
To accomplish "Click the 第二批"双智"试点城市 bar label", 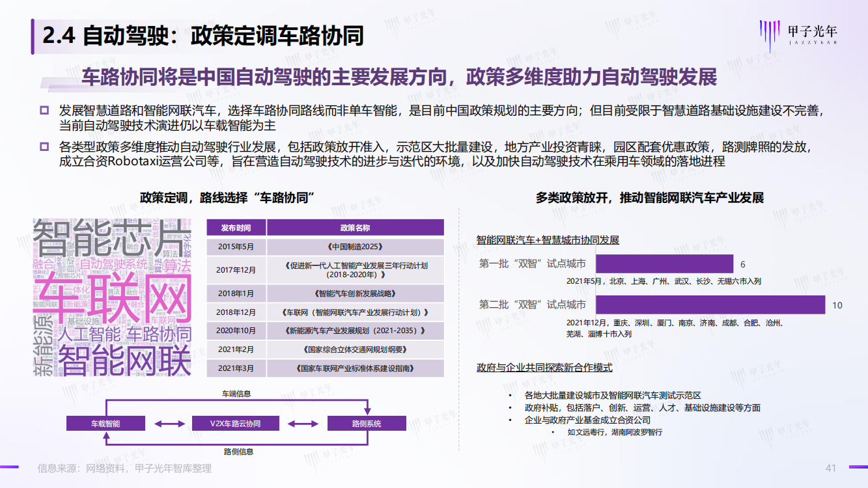I will 533,305.
